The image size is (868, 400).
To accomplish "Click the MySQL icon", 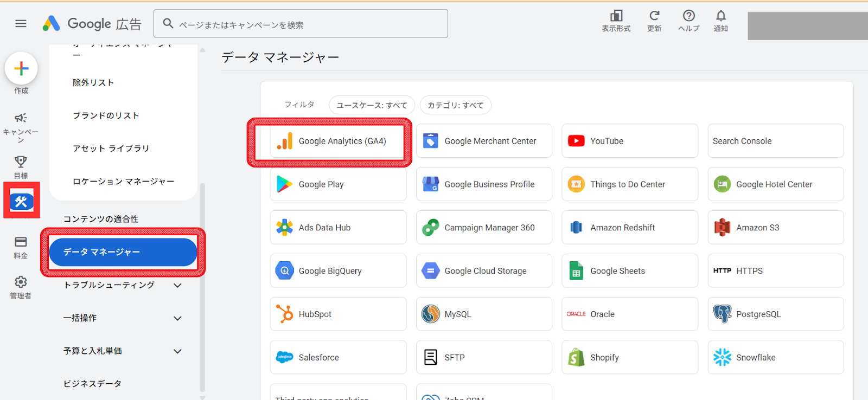I will [430, 314].
